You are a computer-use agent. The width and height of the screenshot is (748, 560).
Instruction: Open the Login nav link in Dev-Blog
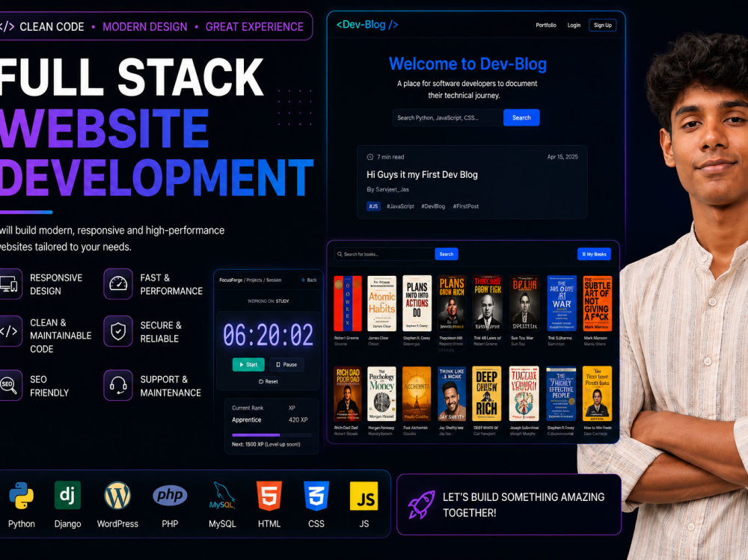coord(574,25)
